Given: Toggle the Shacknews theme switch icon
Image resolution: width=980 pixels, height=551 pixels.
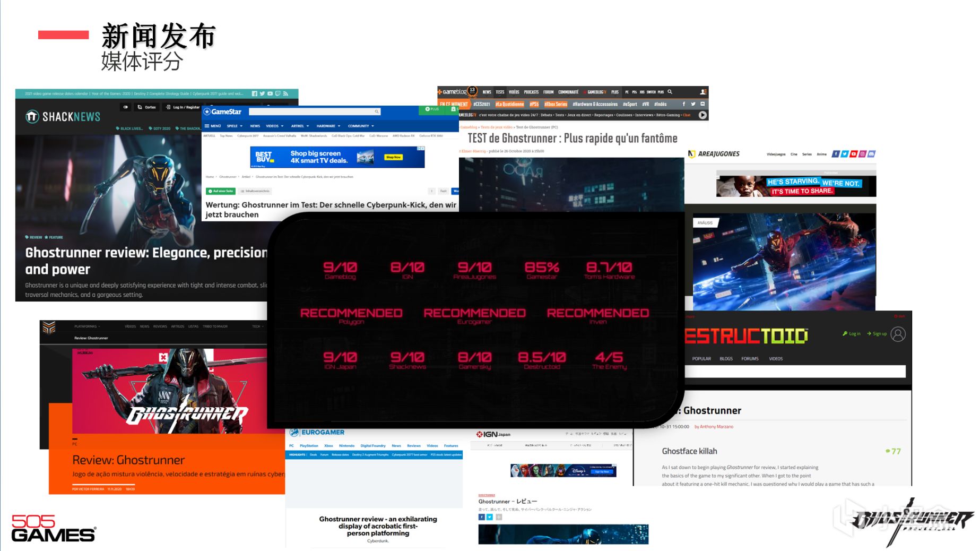Looking at the screenshot, I should 126,107.
